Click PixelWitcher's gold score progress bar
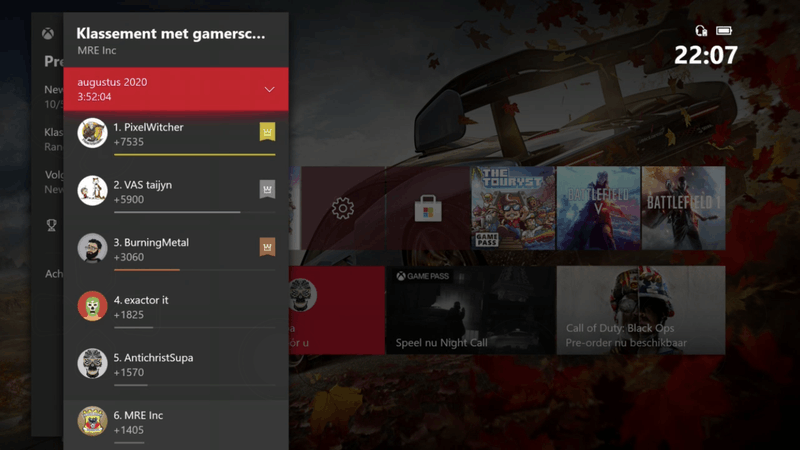The width and height of the screenshot is (800, 450). click(194, 154)
